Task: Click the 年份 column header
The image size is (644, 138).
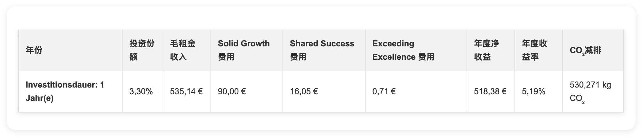Action: pos(34,50)
